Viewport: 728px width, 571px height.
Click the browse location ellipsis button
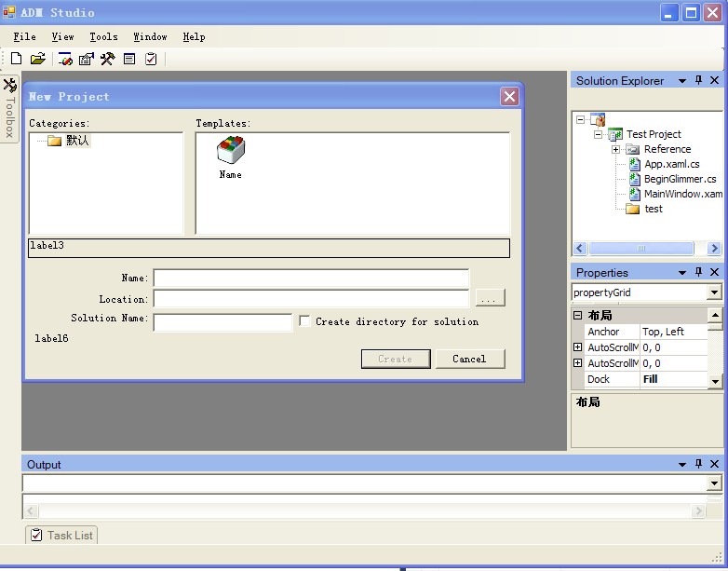[490, 298]
